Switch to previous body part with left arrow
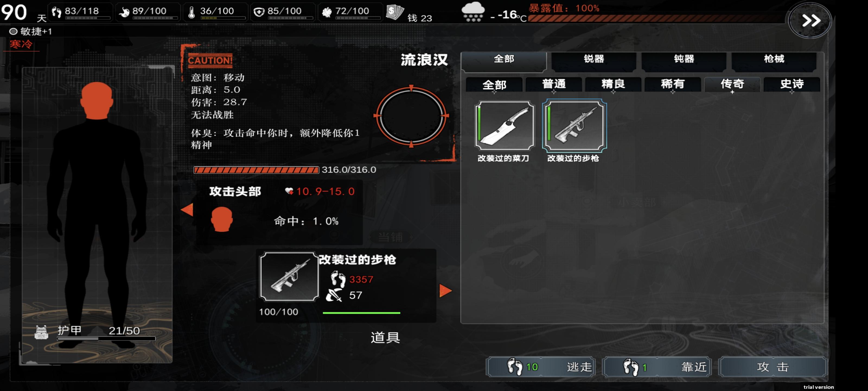This screenshot has height=391, width=868. click(x=187, y=209)
